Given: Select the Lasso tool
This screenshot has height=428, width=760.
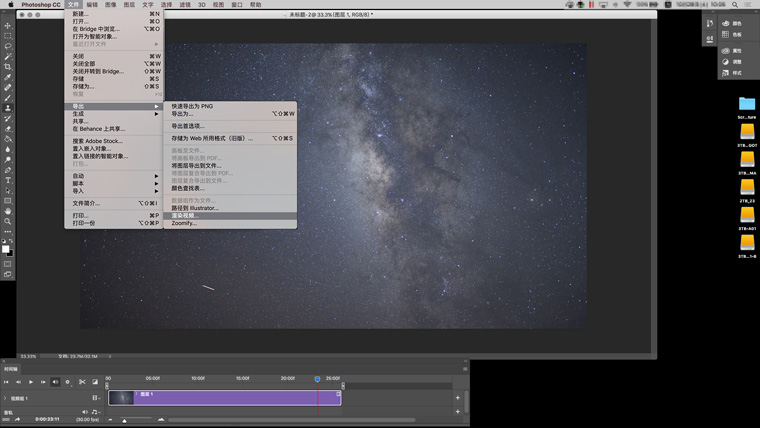Looking at the screenshot, I should 8,46.
